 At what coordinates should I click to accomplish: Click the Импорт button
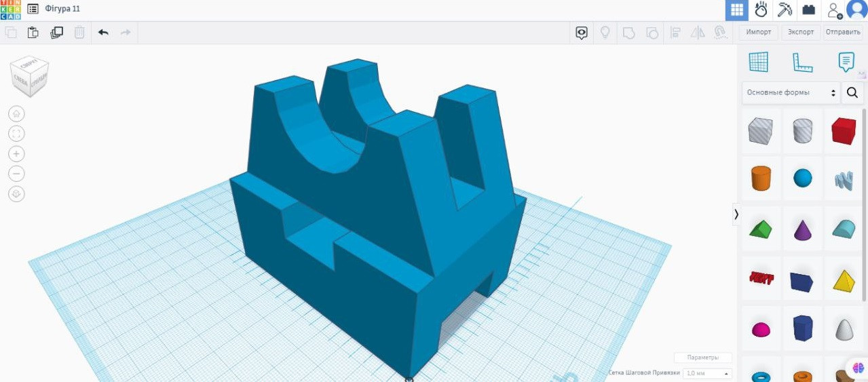coord(759,33)
